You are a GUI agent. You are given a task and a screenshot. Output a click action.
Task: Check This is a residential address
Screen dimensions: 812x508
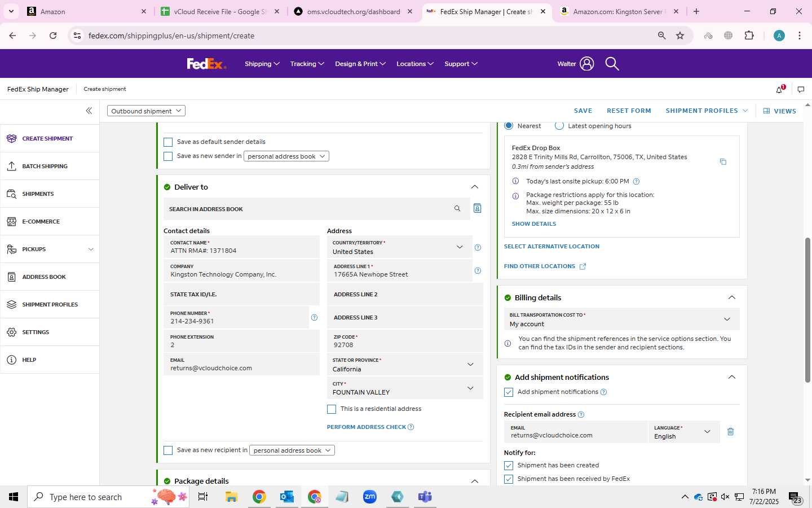click(332, 409)
